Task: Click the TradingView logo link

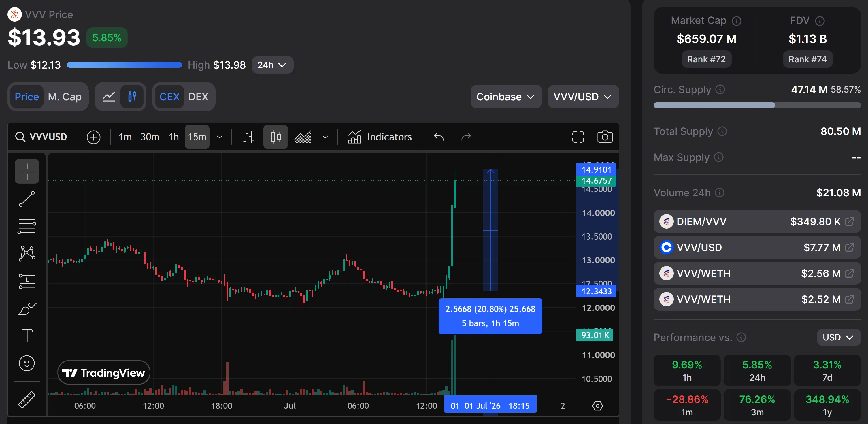Action: click(x=104, y=372)
